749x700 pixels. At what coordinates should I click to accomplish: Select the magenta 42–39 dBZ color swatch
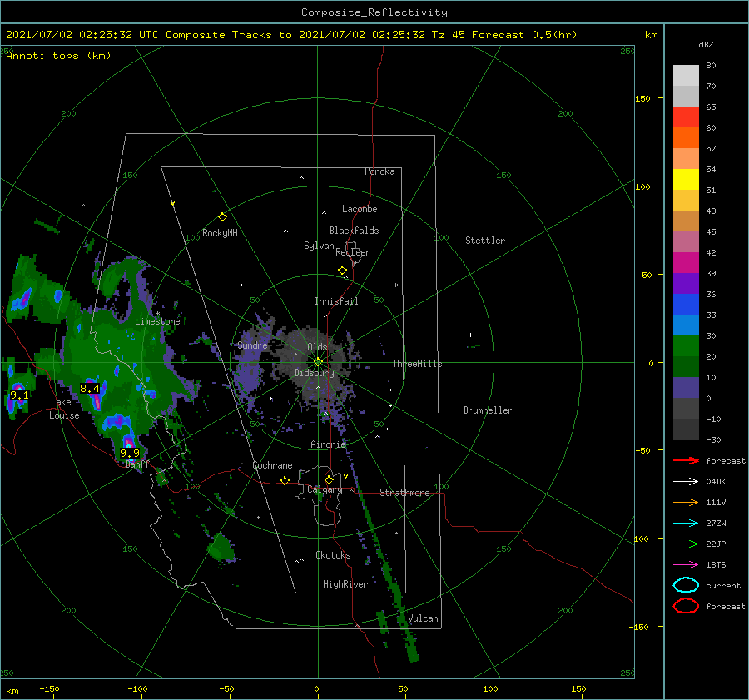click(x=686, y=262)
